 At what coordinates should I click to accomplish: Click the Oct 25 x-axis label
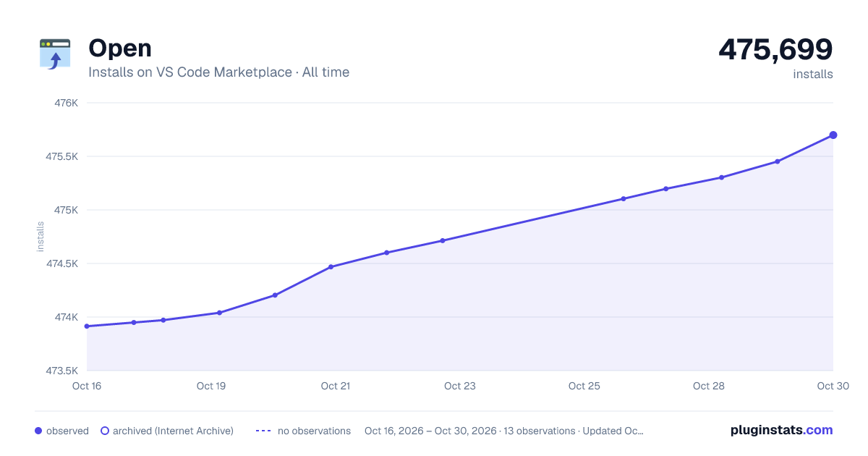(x=584, y=386)
